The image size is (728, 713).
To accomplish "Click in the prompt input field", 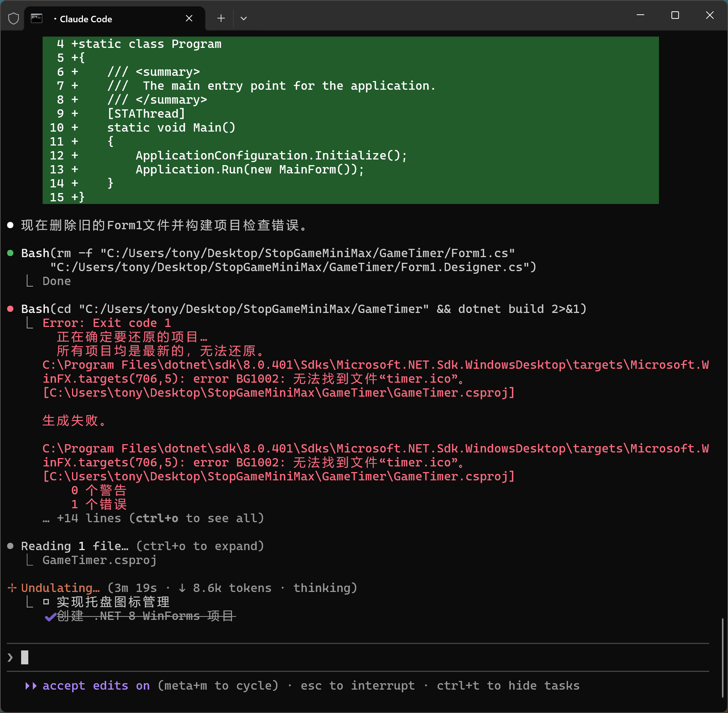I will tap(339, 657).
